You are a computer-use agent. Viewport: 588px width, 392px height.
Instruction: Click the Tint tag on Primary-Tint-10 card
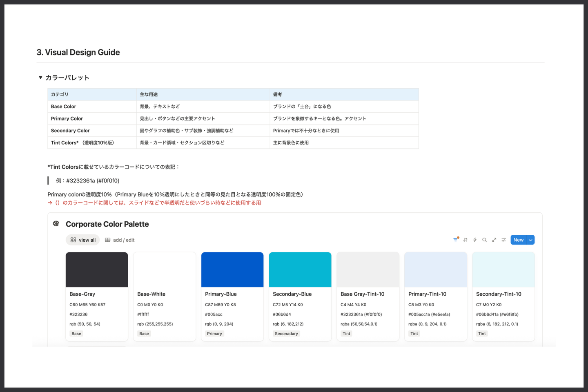[x=414, y=334]
